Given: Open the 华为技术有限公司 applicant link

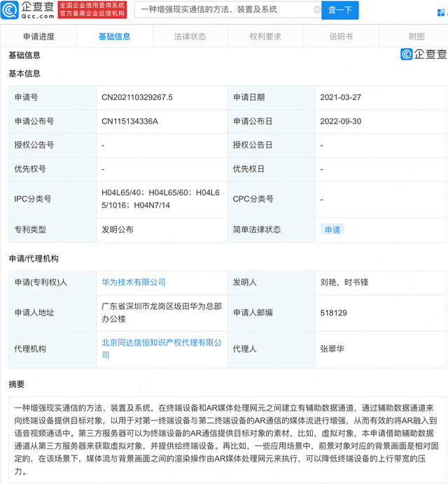Looking at the screenshot, I should tap(134, 283).
